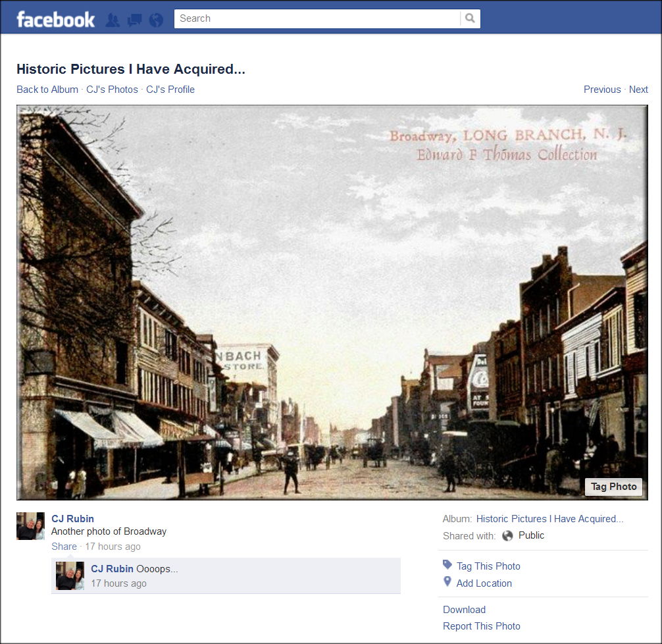The image size is (662, 644).
Task: Open the messages icon
Action: click(134, 20)
